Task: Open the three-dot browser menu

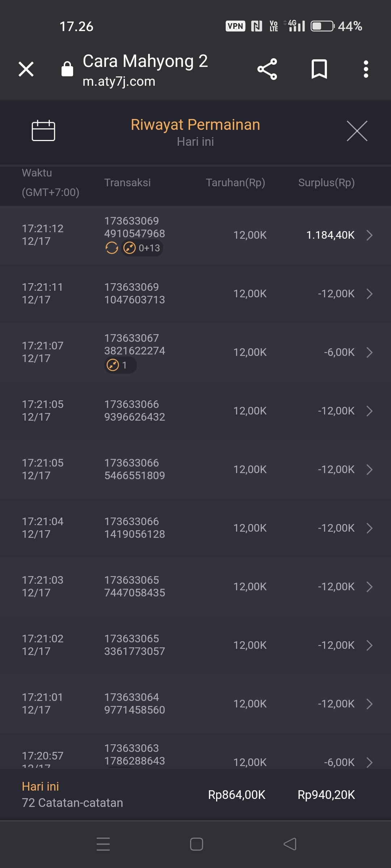Action: point(366,69)
